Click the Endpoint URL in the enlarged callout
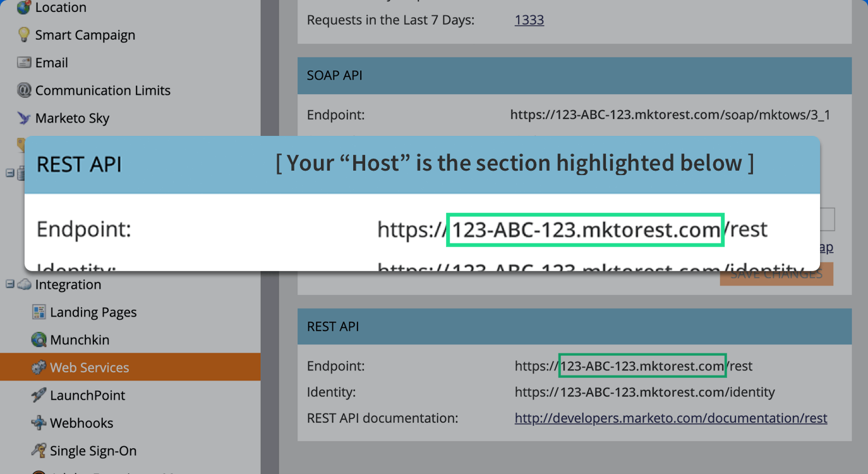The width and height of the screenshot is (868, 474). tap(572, 229)
